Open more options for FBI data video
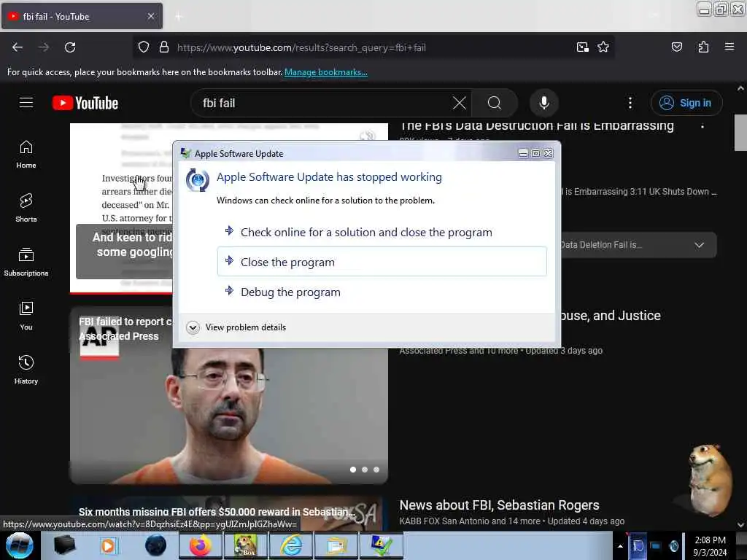 coord(703,126)
